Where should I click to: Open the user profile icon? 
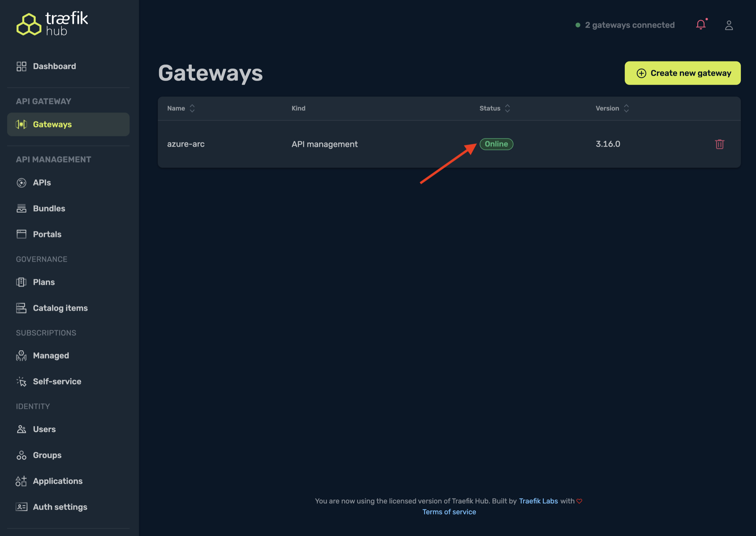729,25
